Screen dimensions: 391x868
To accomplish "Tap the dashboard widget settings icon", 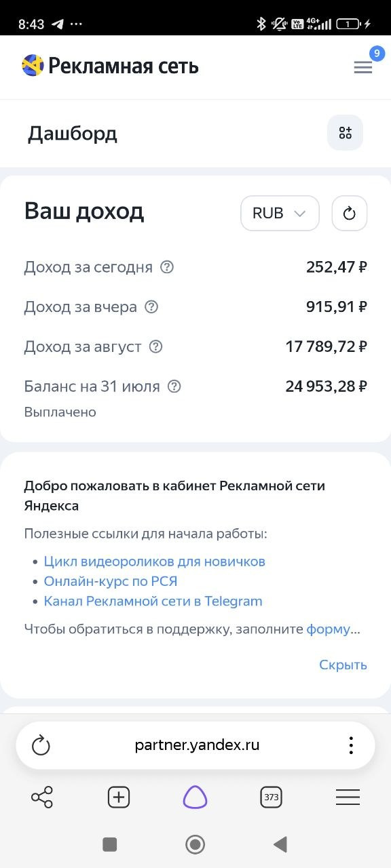I will pos(346,132).
